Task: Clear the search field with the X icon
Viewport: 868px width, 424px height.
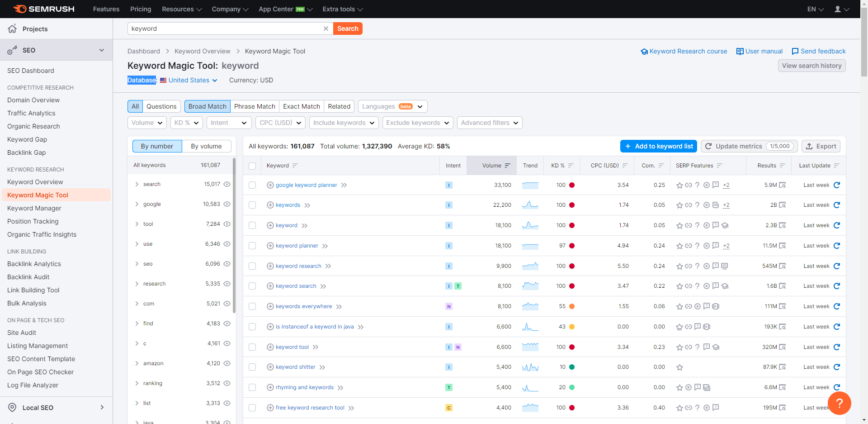Action: pyautogui.click(x=325, y=29)
